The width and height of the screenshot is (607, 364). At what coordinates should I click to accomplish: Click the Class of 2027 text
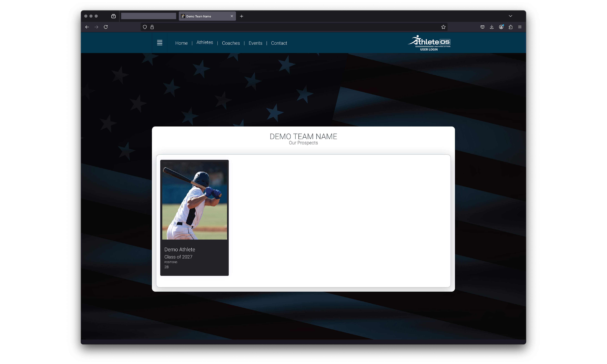178,257
